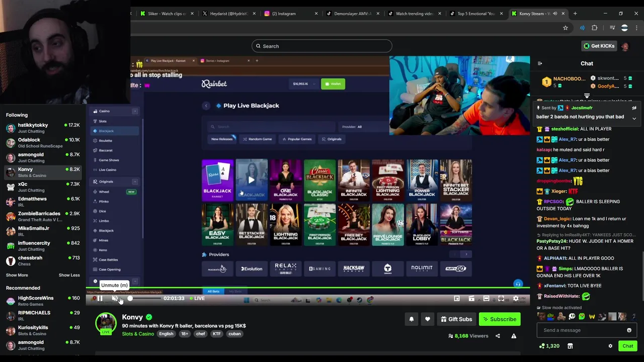Click Show Less under Following
Screen dimensions: 644x362
[x=69, y=275]
